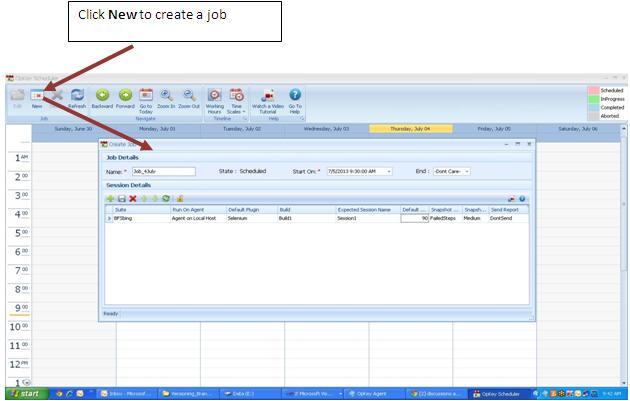
Task: Add a session with green plus icon
Action: click(110, 199)
